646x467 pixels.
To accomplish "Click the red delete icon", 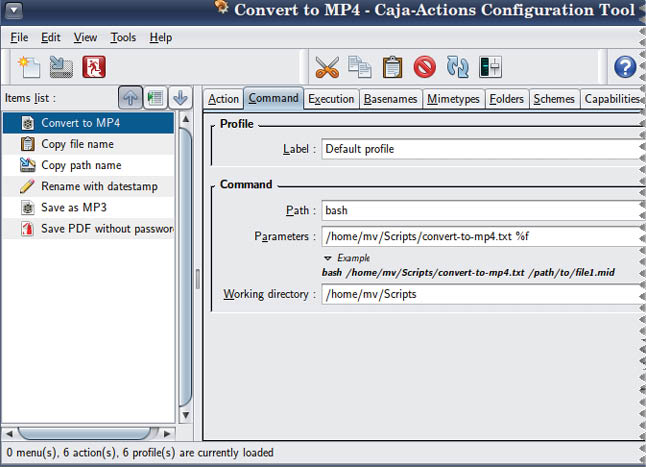I will (x=425, y=67).
